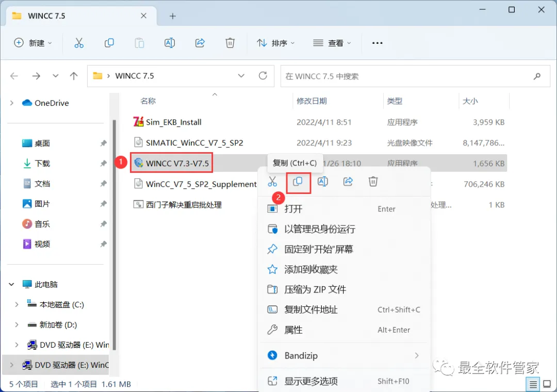Choose 以管理员身份运行 from the context menu
This screenshot has height=392, width=557.
pos(344,229)
